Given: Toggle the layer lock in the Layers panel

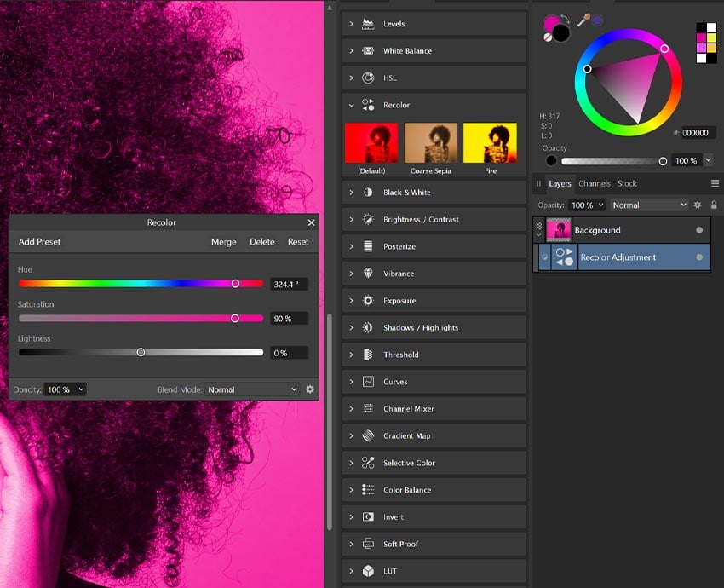Looking at the screenshot, I should tap(712, 205).
